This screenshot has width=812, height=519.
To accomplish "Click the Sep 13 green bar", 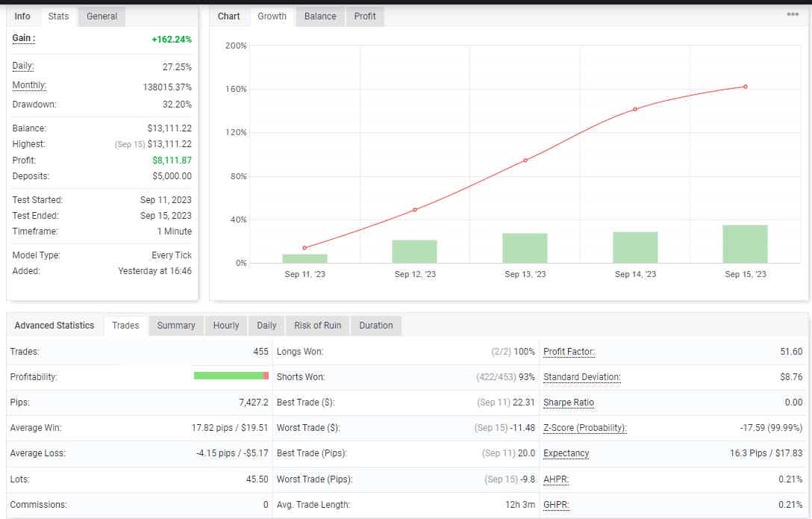I will point(525,248).
